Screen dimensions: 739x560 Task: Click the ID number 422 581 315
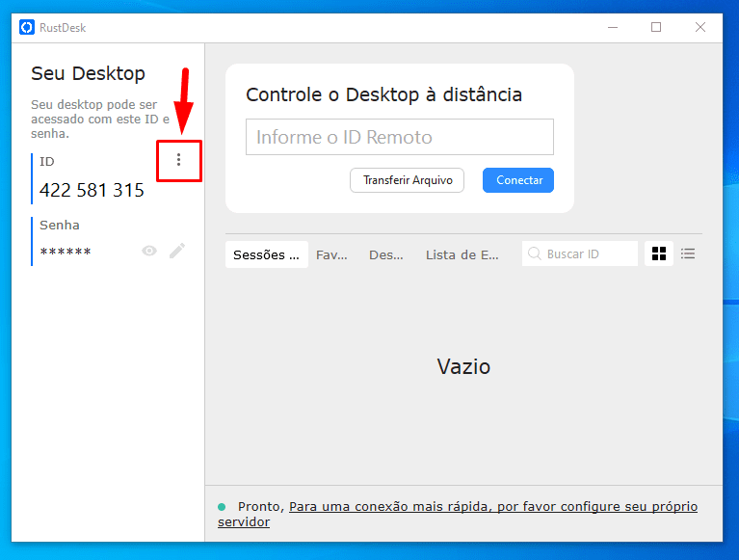(92, 190)
